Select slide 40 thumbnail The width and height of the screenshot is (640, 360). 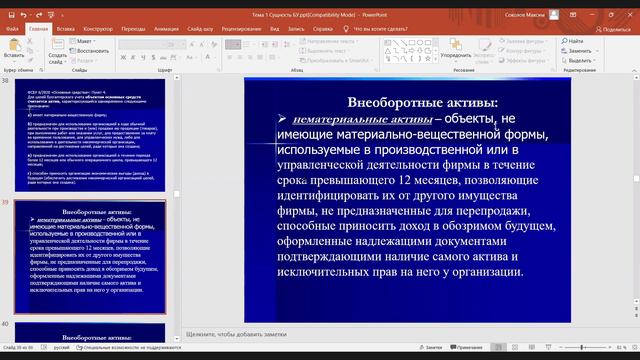click(x=90, y=333)
